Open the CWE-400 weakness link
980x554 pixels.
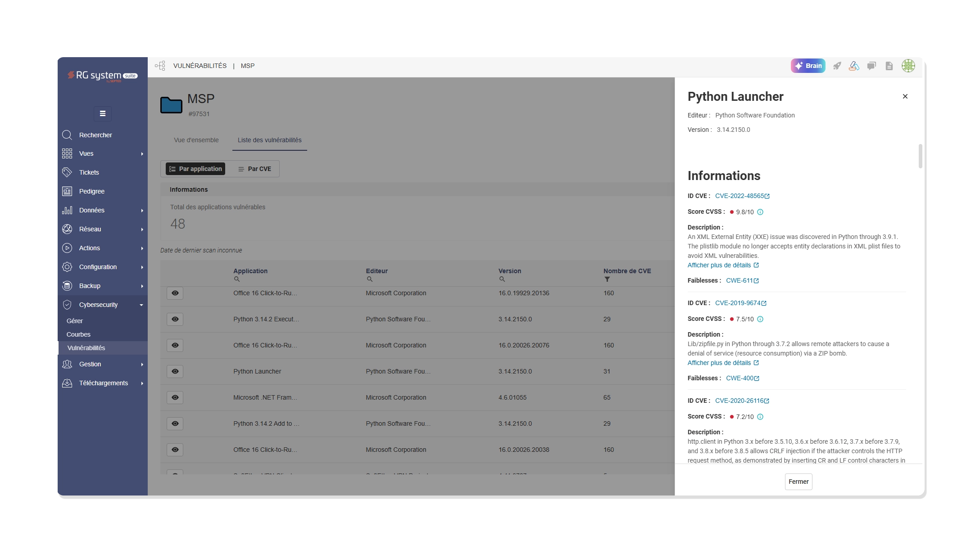pos(743,378)
